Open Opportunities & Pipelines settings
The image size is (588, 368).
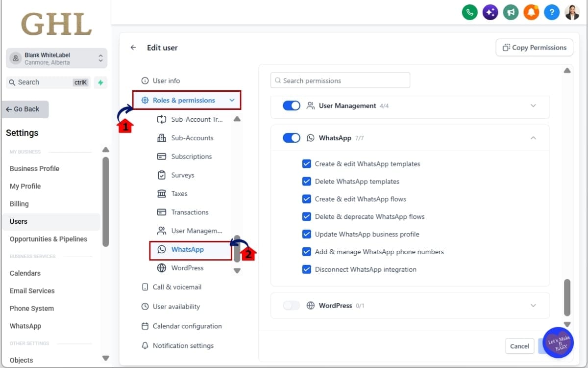coord(49,239)
